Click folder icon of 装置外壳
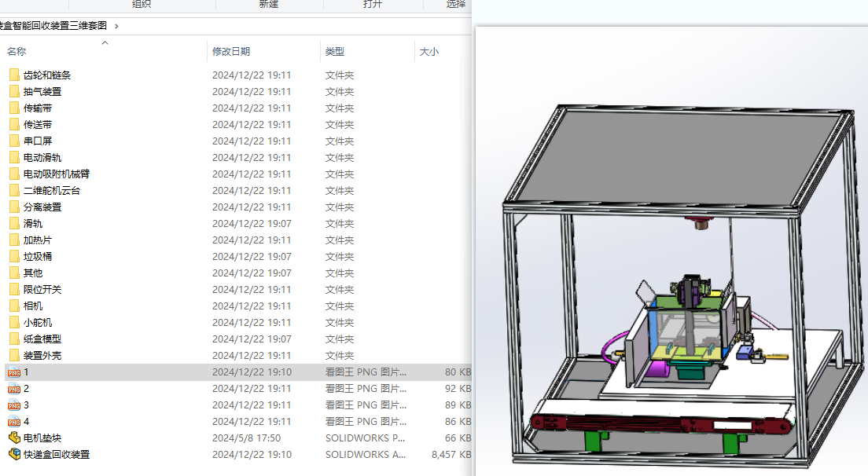868x476 pixels. pos(14,356)
